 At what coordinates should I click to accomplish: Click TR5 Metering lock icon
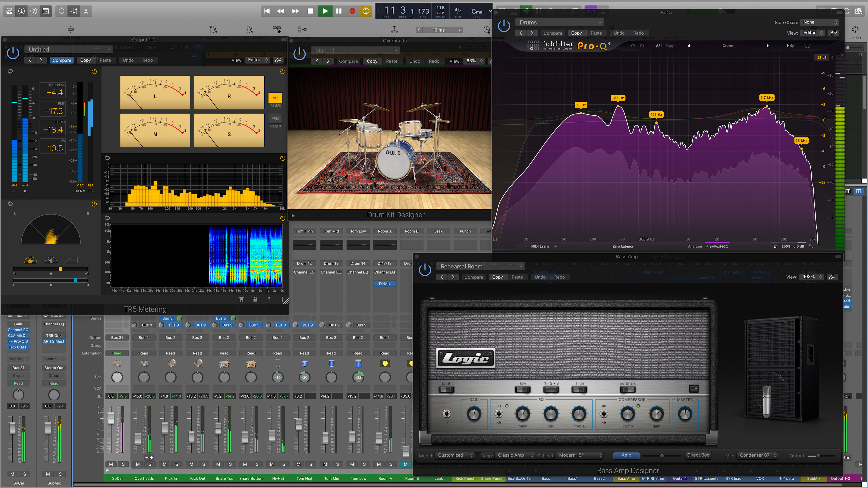[255, 299]
